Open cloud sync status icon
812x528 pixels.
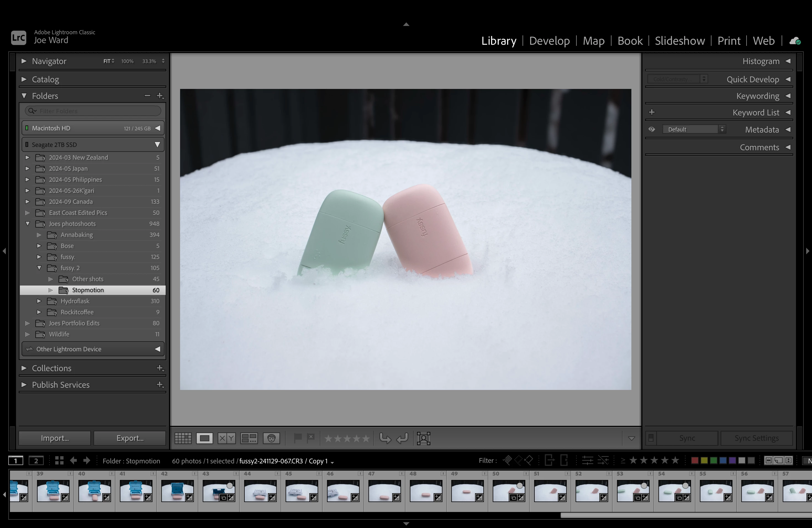click(795, 41)
